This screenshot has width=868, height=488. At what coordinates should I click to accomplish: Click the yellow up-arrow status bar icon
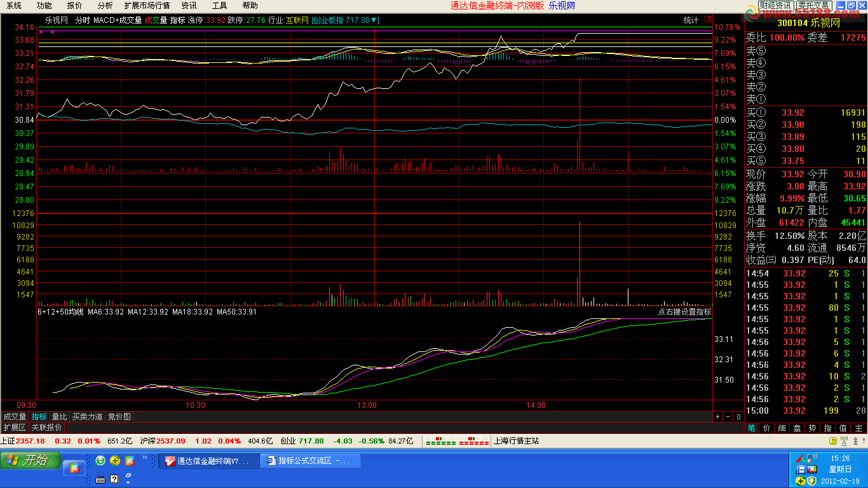[832, 440]
